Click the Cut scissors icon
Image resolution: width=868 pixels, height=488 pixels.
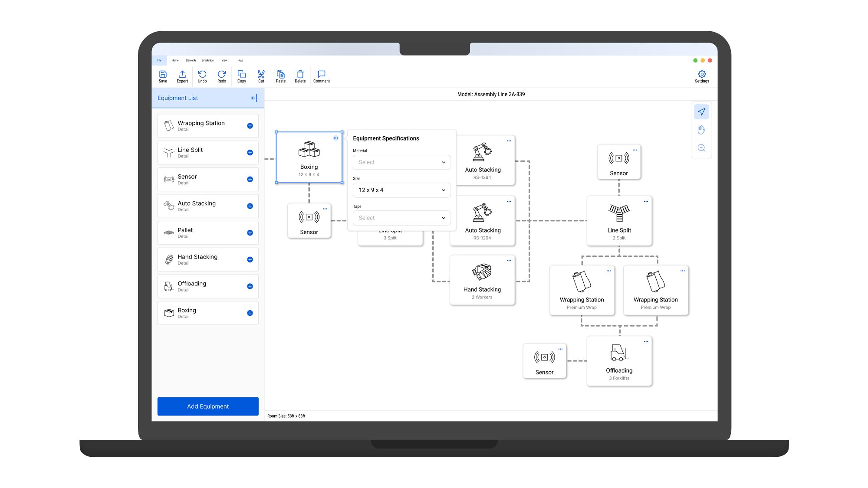[x=261, y=75]
